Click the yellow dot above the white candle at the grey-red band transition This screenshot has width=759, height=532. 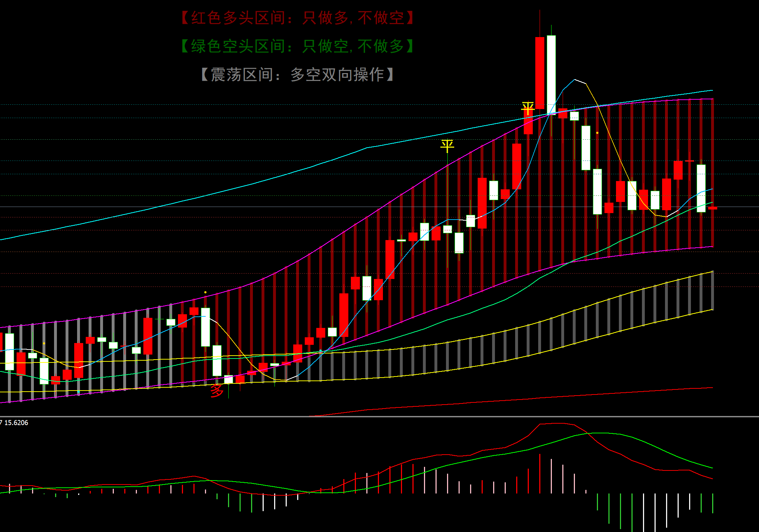(x=205, y=292)
